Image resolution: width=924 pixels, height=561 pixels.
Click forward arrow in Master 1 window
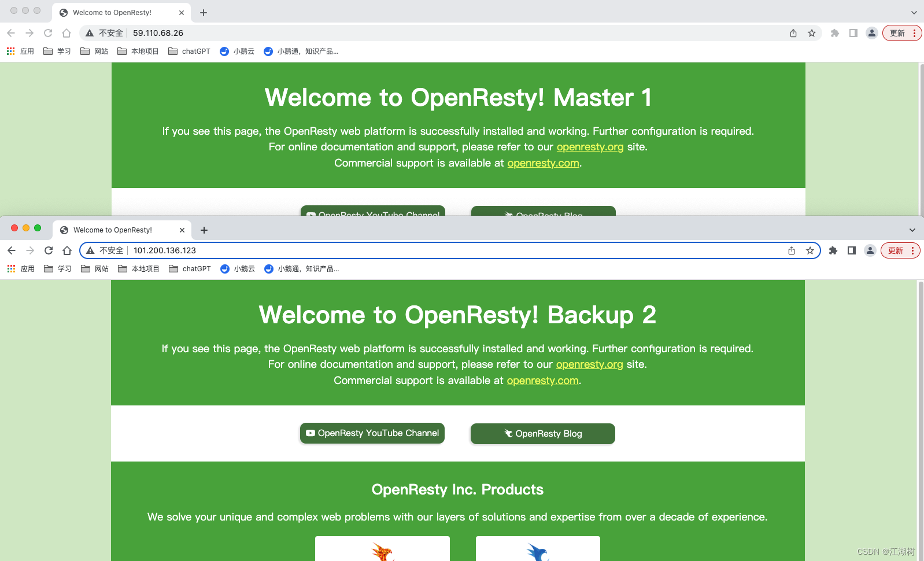pos(29,33)
